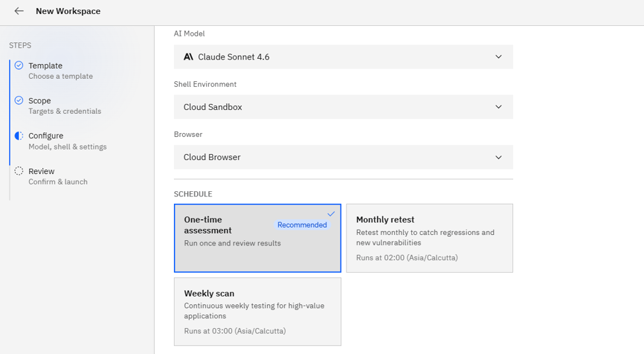644x354 pixels.
Task: Click the Scope step checkmark icon
Action: coord(19,101)
